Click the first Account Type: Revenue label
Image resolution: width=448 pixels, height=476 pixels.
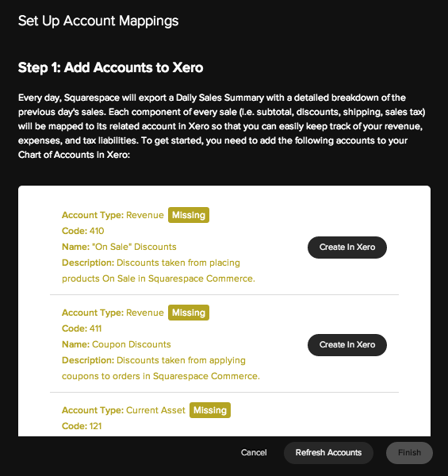(x=113, y=215)
